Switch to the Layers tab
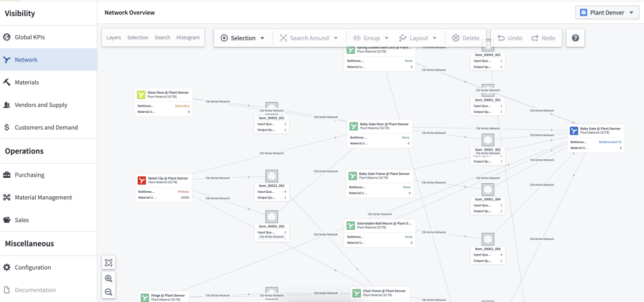This screenshot has height=302, width=644. (x=113, y=38)
